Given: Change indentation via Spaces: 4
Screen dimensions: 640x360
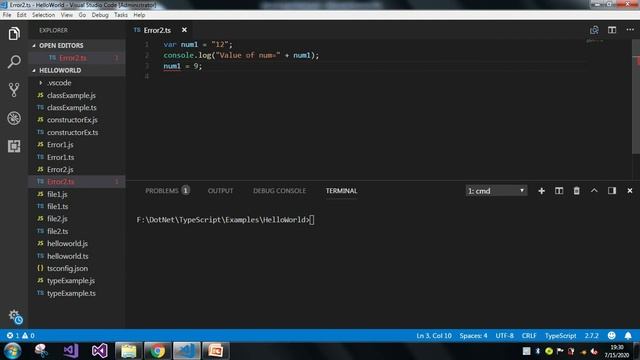Looking at the screenshot, I should [473, 336].
